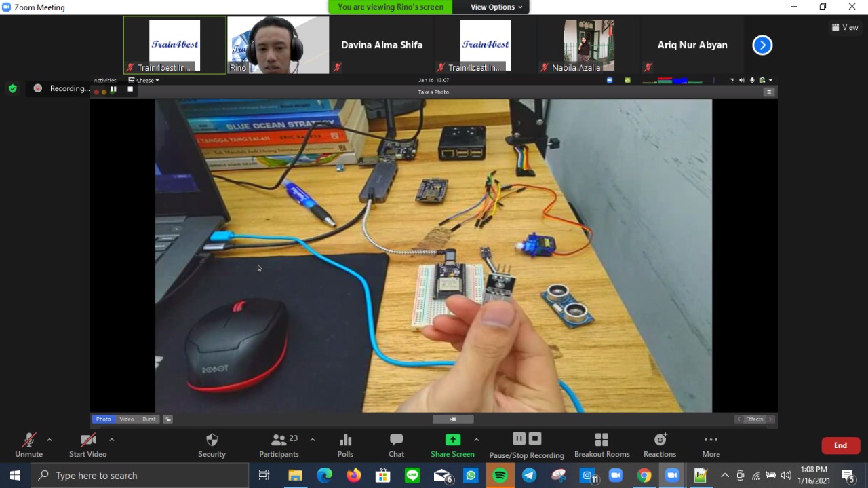The height and width of the screenshot is (488, 868).
Task: Open the Participants panel
Action: (279, 445)
